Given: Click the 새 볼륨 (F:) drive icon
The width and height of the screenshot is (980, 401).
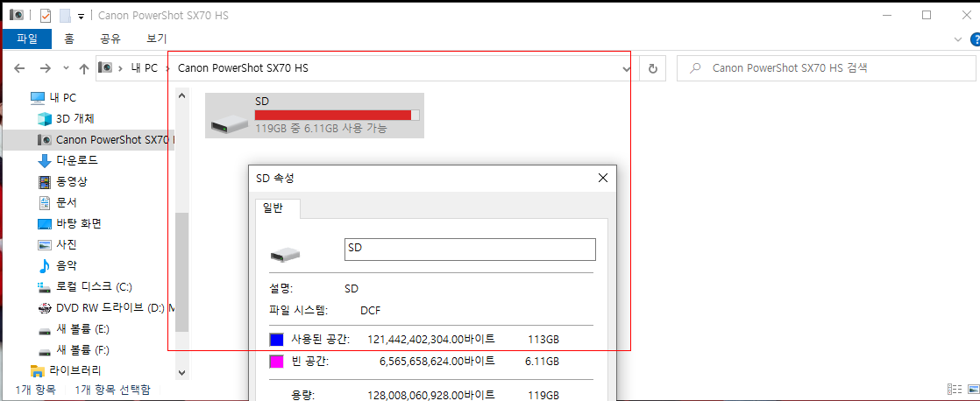Looking at the screenshot, I should pos(45,350).
